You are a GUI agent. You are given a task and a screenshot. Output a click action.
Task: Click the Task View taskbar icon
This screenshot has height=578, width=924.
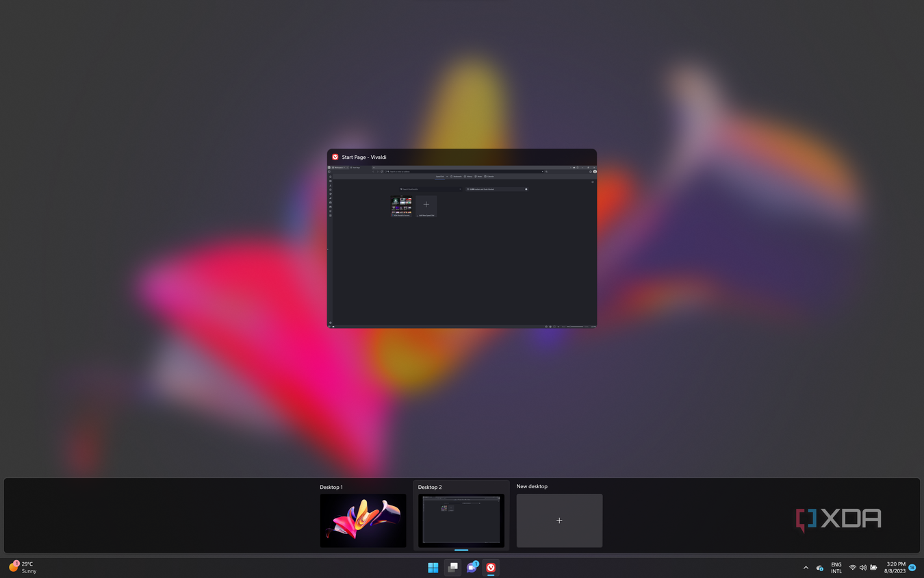(452, 568)
